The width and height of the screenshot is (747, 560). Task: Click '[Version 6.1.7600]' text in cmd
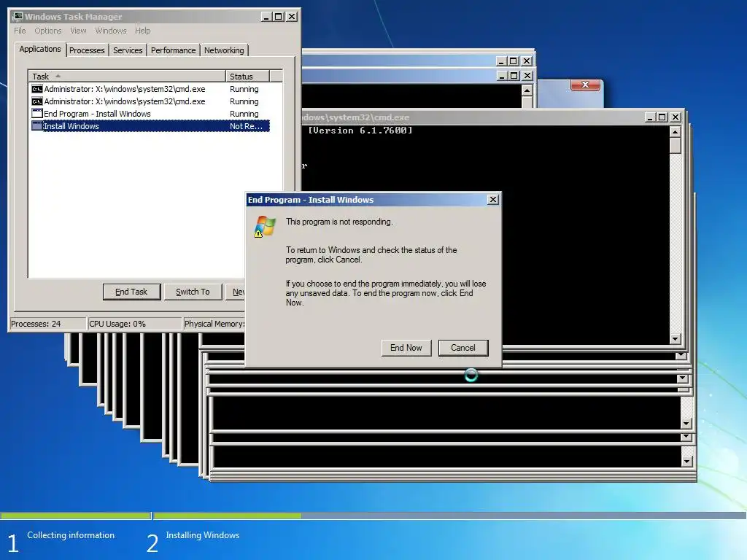point(360,131)
